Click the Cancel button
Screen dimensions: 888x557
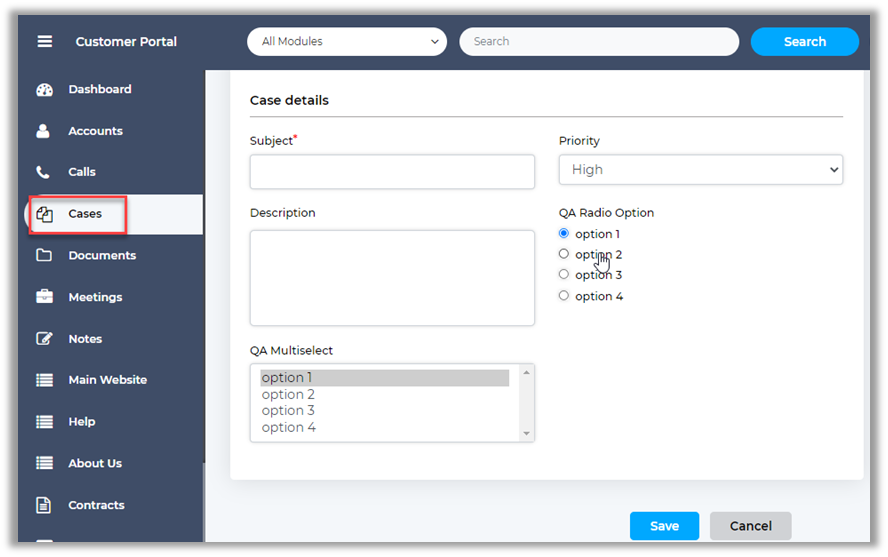(750, 526)
